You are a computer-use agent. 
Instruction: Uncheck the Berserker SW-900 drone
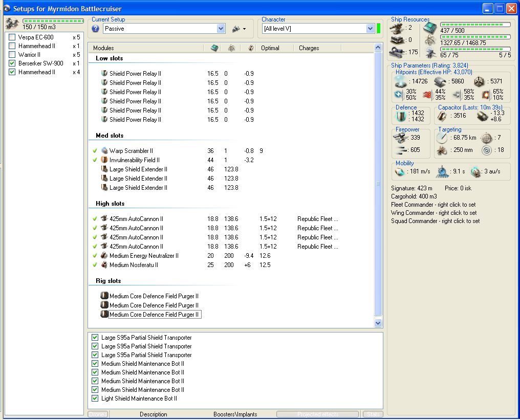point(12,63)
